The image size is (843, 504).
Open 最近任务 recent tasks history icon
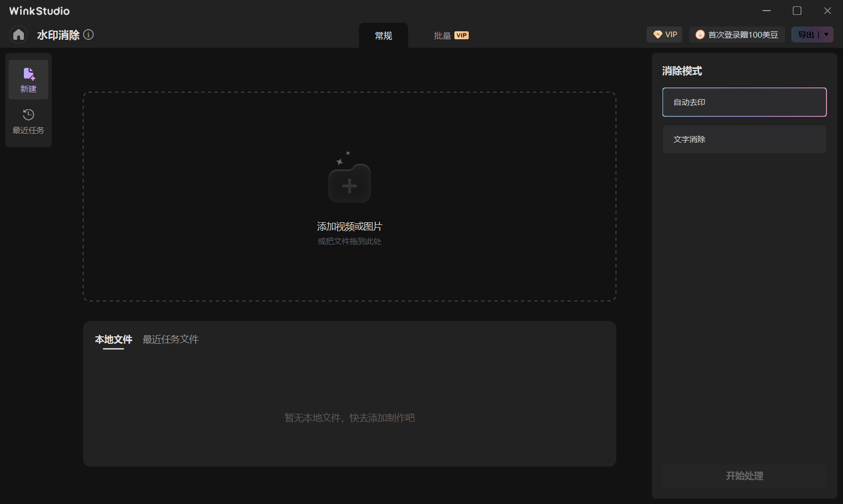coord(29,121)
